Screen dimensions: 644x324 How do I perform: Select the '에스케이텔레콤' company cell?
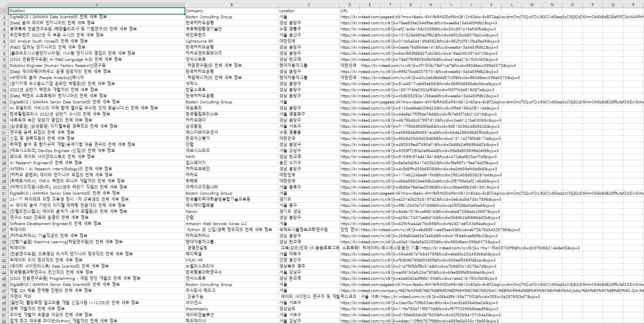click(231, 206)
